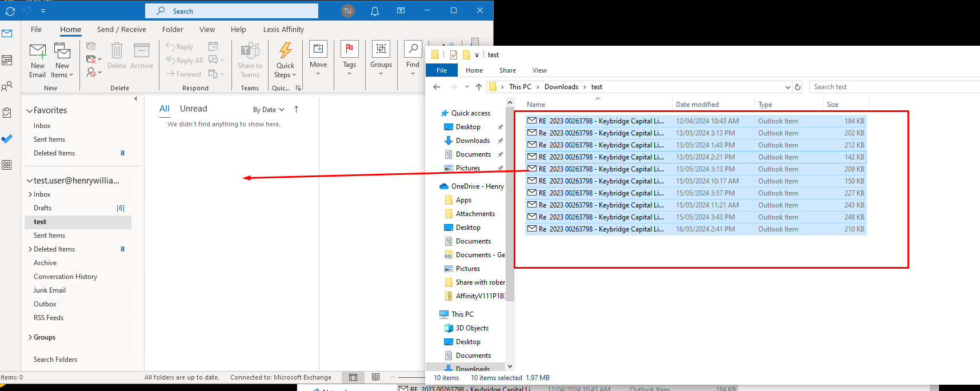Viewport: 980px width, 391px height.
Task: Open Explorer recent locations dropdown
Action: (x=467, y=87)
